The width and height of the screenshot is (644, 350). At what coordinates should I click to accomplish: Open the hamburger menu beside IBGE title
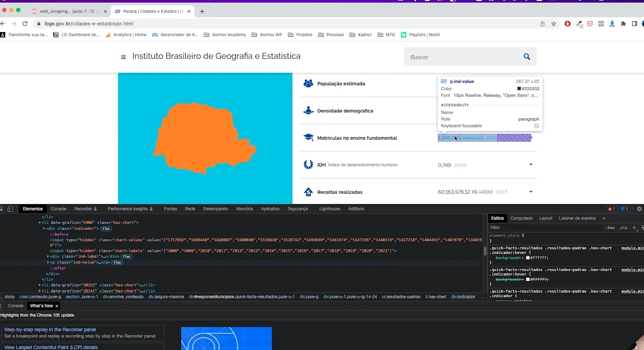tap(123, 57)
